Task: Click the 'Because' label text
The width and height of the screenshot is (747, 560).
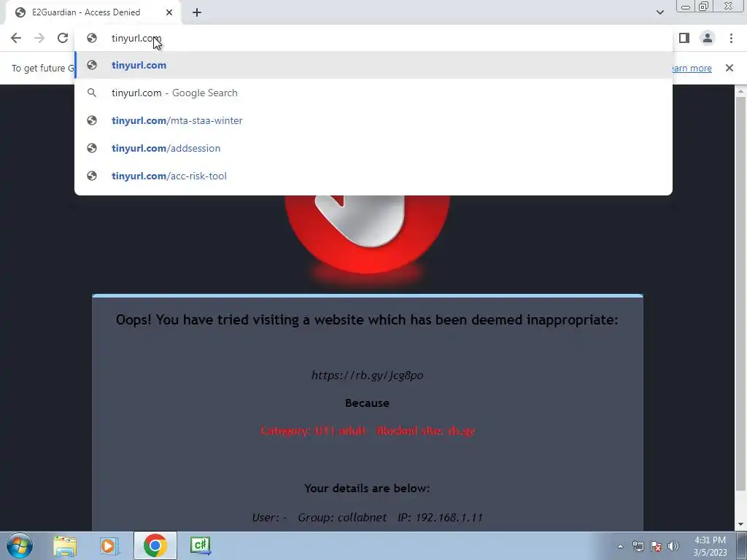Action: (x=367, y=402)
